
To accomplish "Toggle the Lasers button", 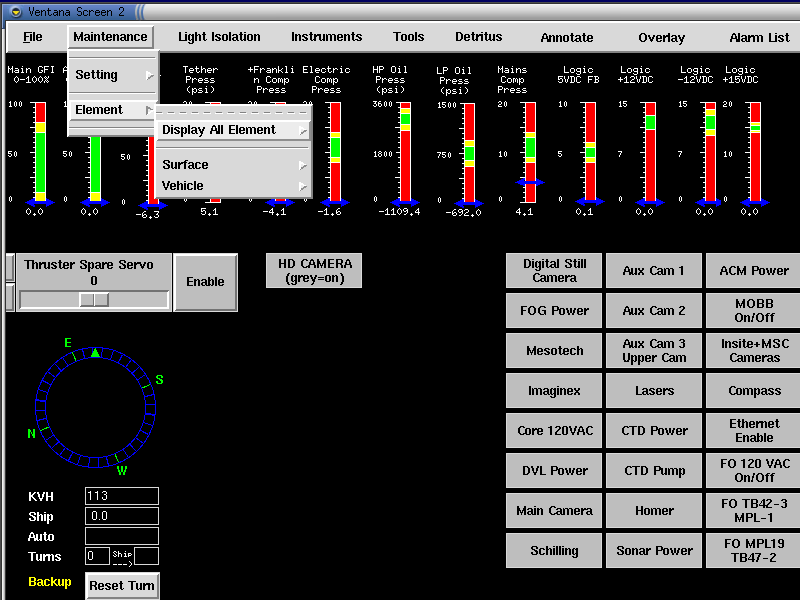I will 654,390.
